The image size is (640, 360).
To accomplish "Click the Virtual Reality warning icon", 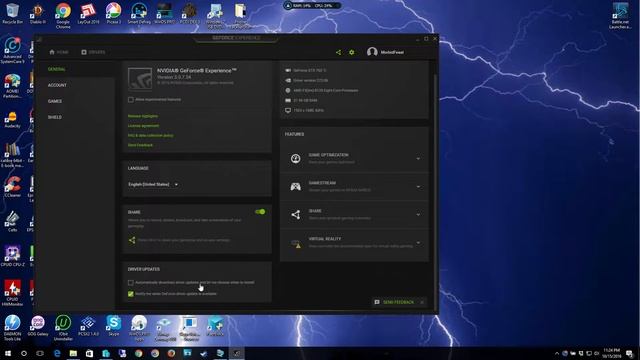I will pos(296,244).
